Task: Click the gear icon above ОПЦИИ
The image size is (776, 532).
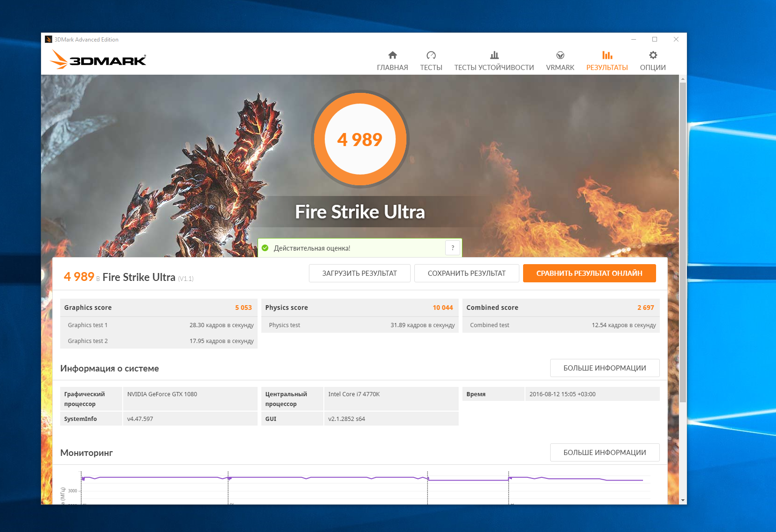Action: (x=653, y=55)
